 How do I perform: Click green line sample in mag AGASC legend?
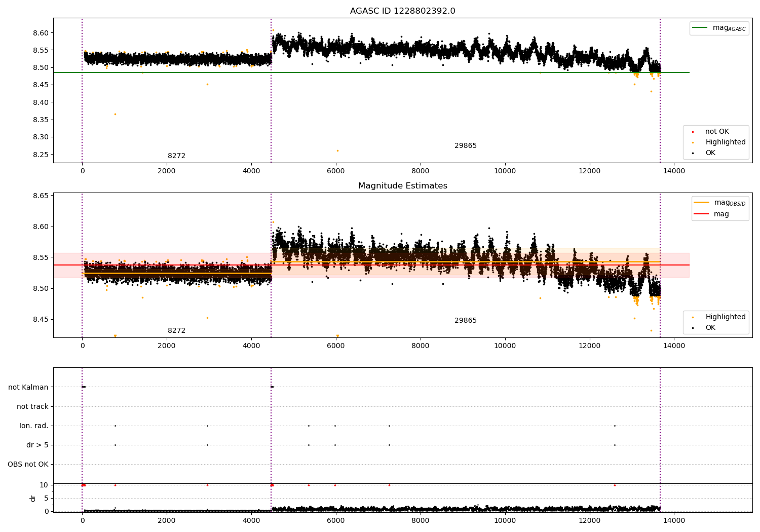700,28
